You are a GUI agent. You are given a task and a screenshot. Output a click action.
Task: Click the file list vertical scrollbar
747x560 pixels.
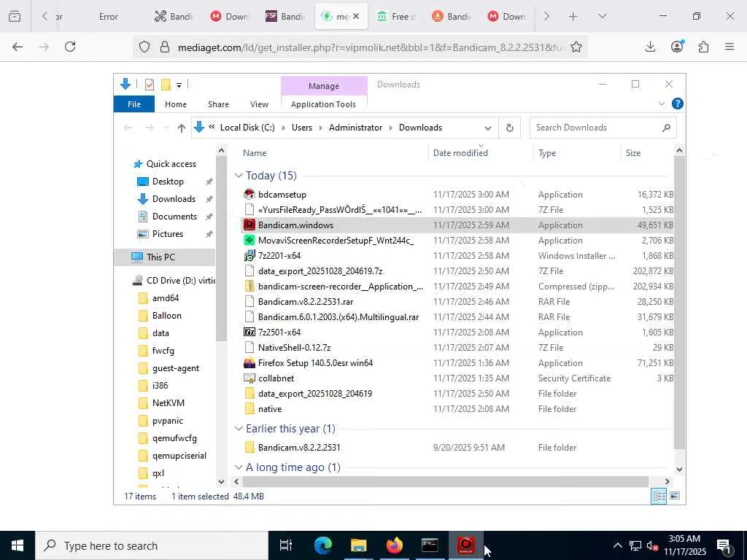679,304
